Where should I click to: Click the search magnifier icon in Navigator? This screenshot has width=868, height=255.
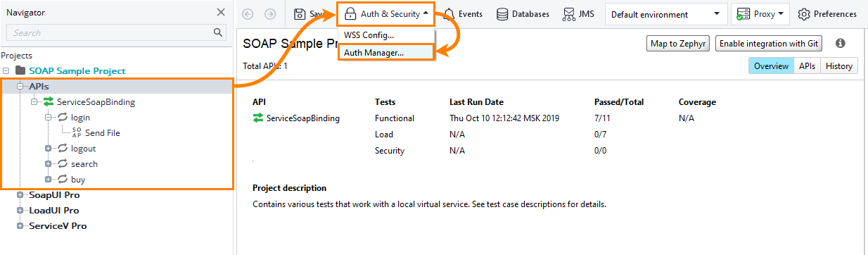218,32
